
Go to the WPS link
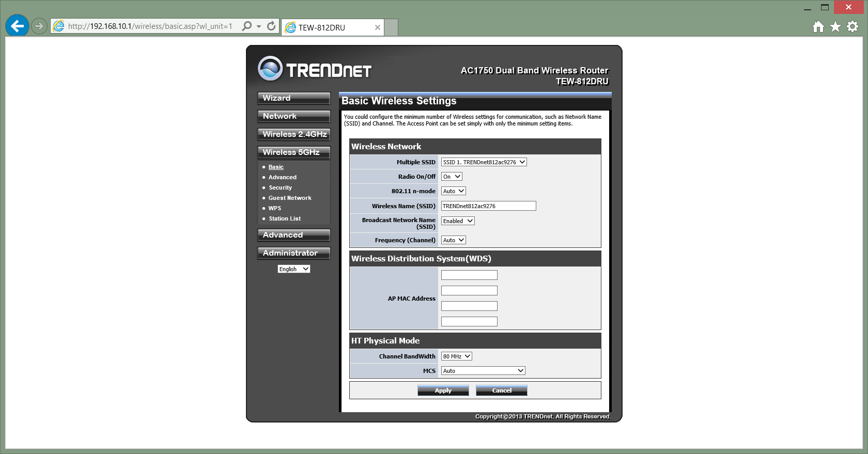275,208
